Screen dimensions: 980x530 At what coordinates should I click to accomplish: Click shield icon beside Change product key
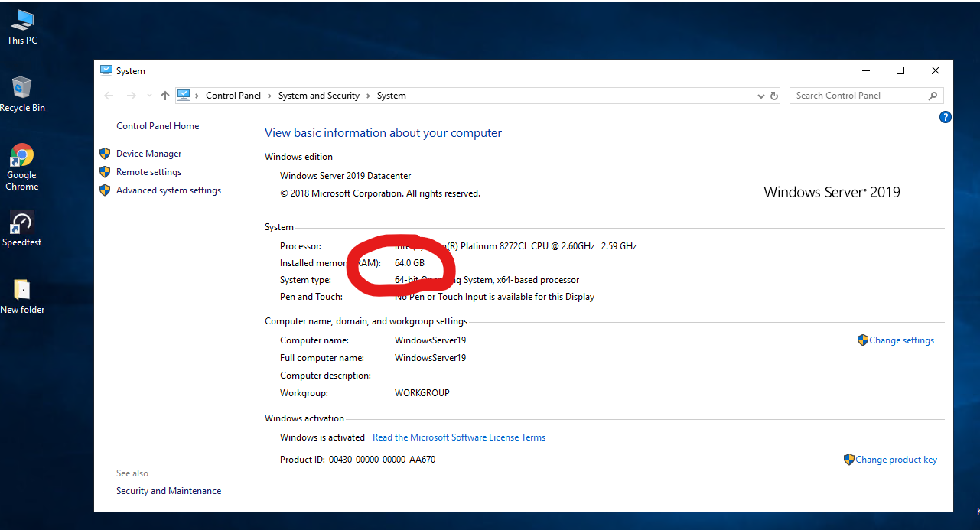[848, 460]
